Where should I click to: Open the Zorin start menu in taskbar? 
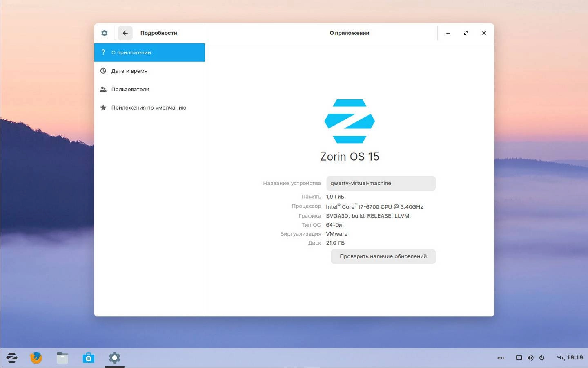click(12, 358)
